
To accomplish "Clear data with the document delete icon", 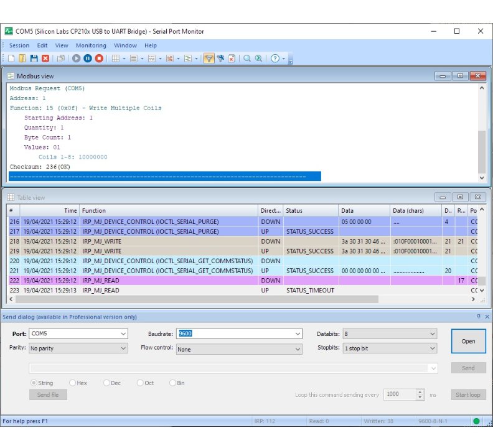I will pos(232,58).
